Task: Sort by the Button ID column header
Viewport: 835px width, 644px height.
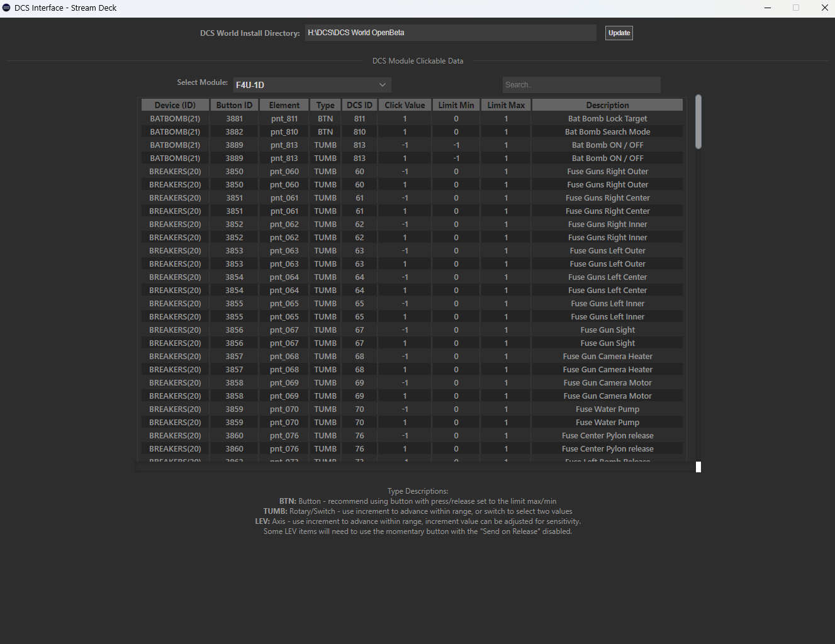Action: click(234, 105)
